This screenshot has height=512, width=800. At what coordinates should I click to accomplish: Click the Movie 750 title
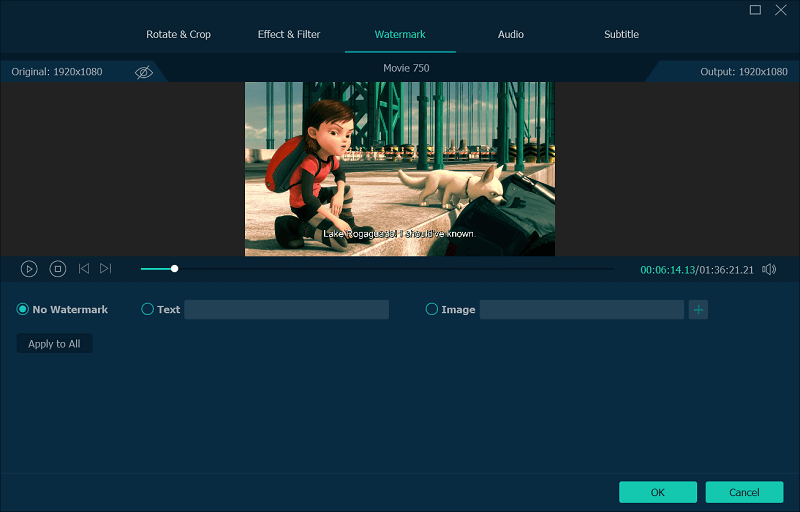[x=406, y=68]
